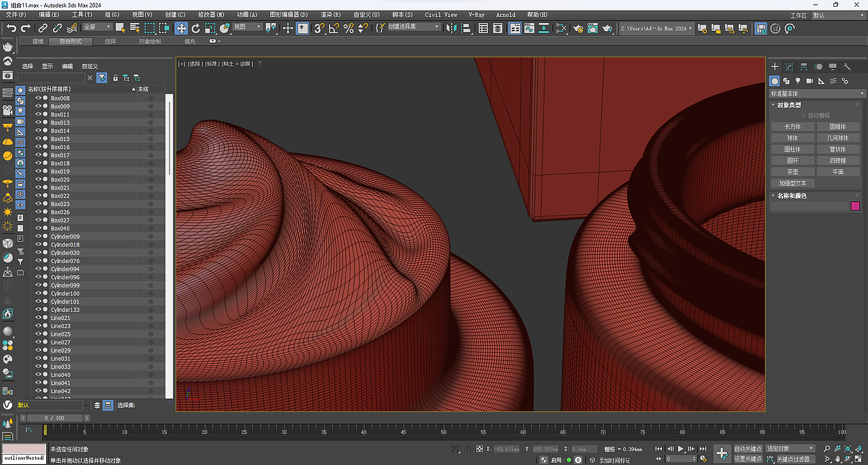The height and width of the screenshot is (465, 868).
Task: Open the 修改器(M) menu
Action: 211,14
